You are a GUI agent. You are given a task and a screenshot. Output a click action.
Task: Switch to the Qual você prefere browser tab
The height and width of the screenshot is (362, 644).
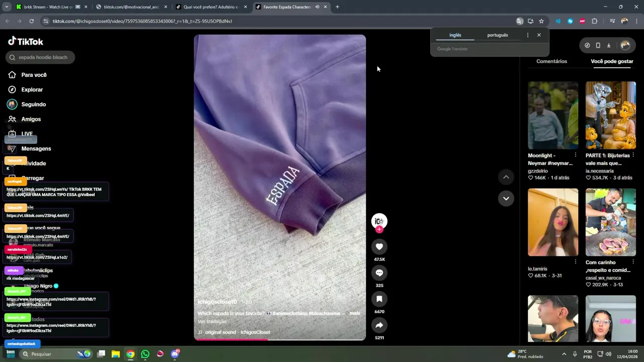click(211, 7)
